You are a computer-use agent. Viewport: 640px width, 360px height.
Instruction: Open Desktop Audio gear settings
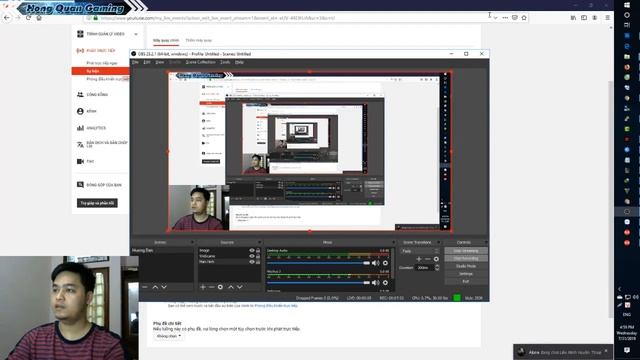385,263
